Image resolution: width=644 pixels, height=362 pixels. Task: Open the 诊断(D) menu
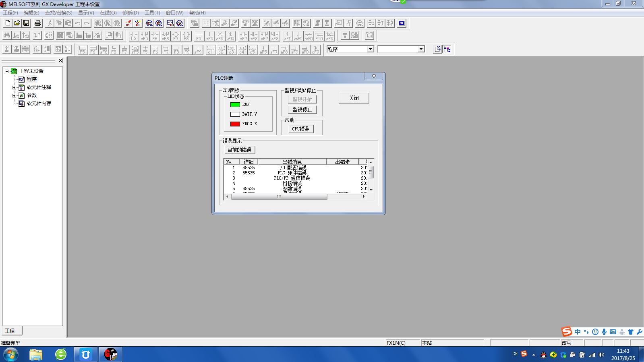(130, 13)
